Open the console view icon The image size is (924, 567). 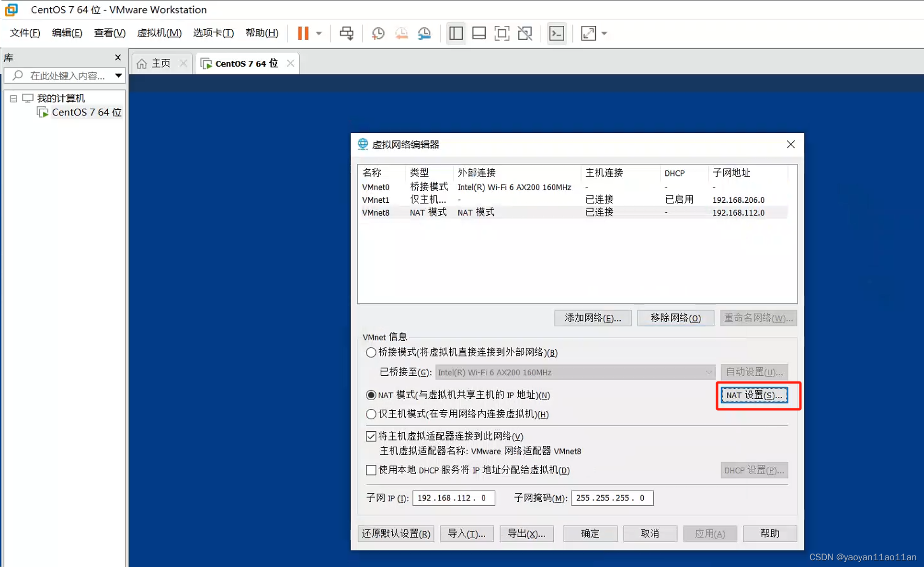pyautogui.click(x=557, y=33)
